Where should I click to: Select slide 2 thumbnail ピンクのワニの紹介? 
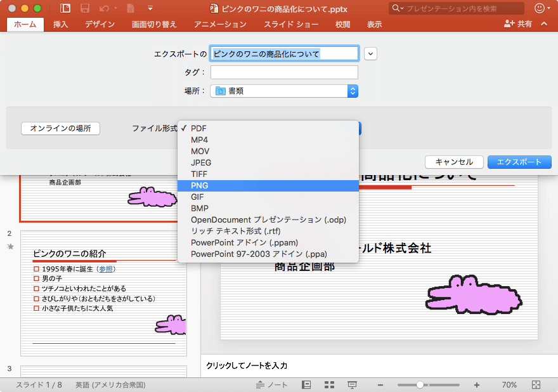(x=103, y=294)
